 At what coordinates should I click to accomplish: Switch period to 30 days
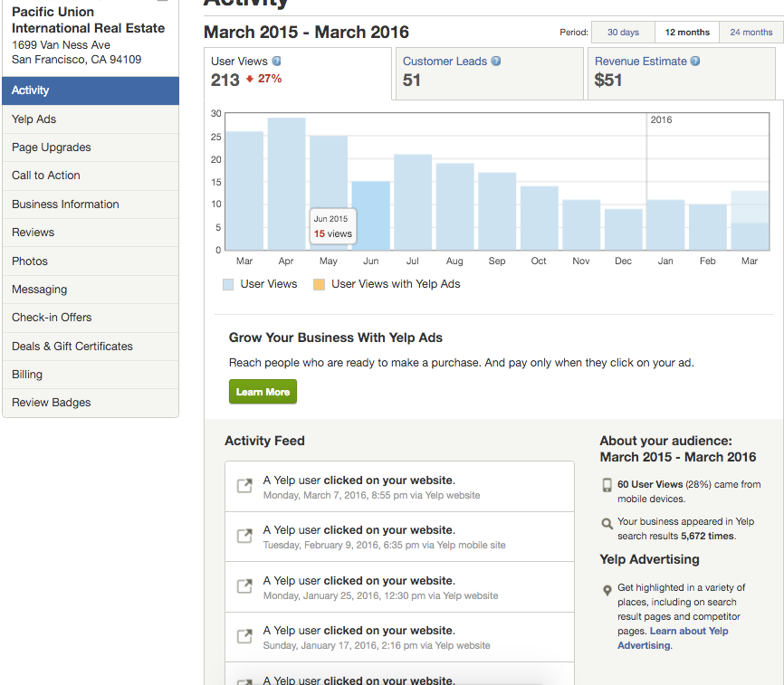click(623, 33)
